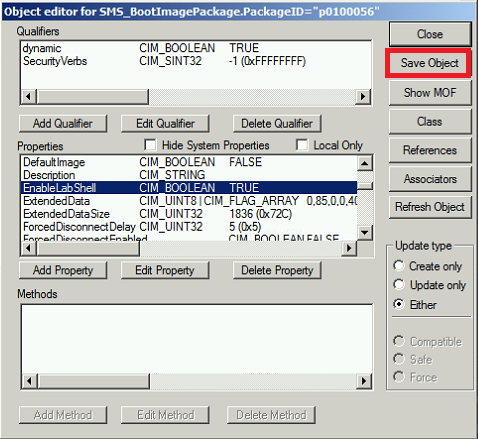
Task: Select Update only radio option
Action: (x=399, y=285)
